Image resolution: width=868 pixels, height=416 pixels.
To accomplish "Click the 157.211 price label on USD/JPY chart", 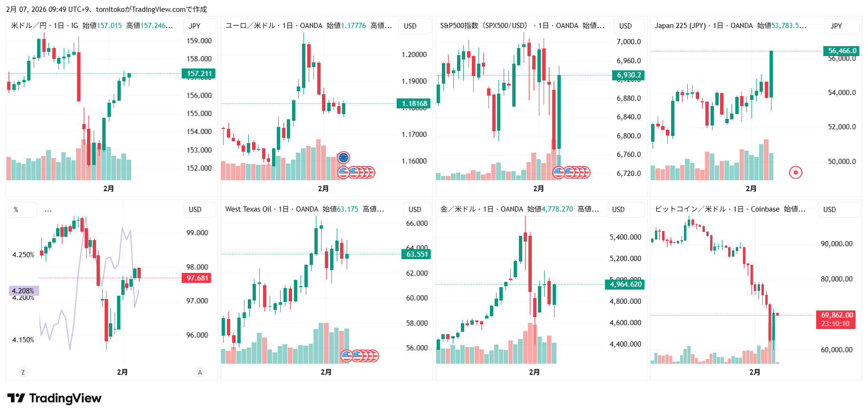I will pos(199,74).
